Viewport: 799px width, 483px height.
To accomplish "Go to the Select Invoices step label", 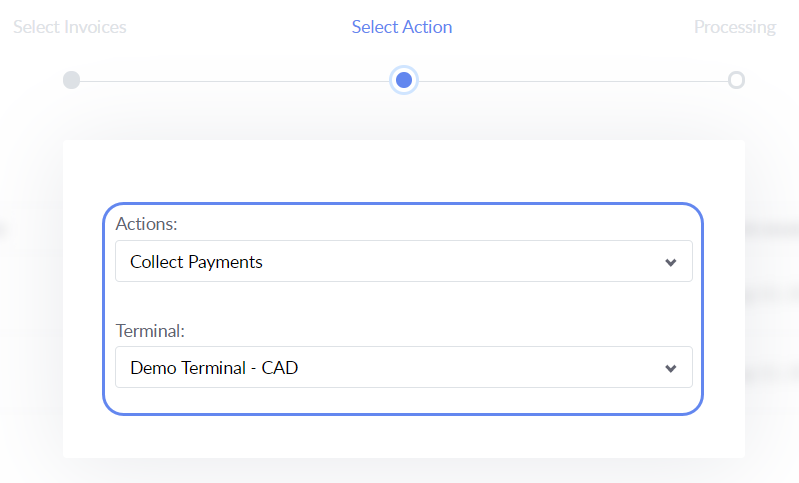I will click(70, 27).
